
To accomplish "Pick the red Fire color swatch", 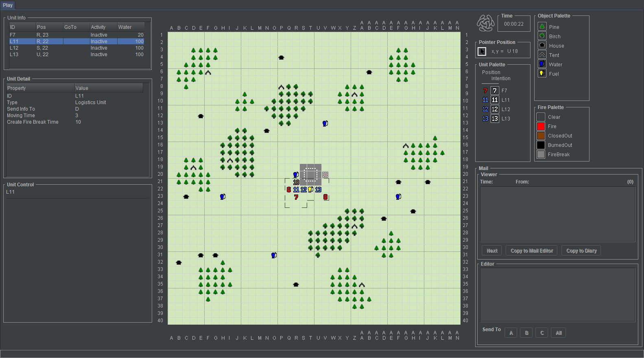I will click(x=541, y=127).
